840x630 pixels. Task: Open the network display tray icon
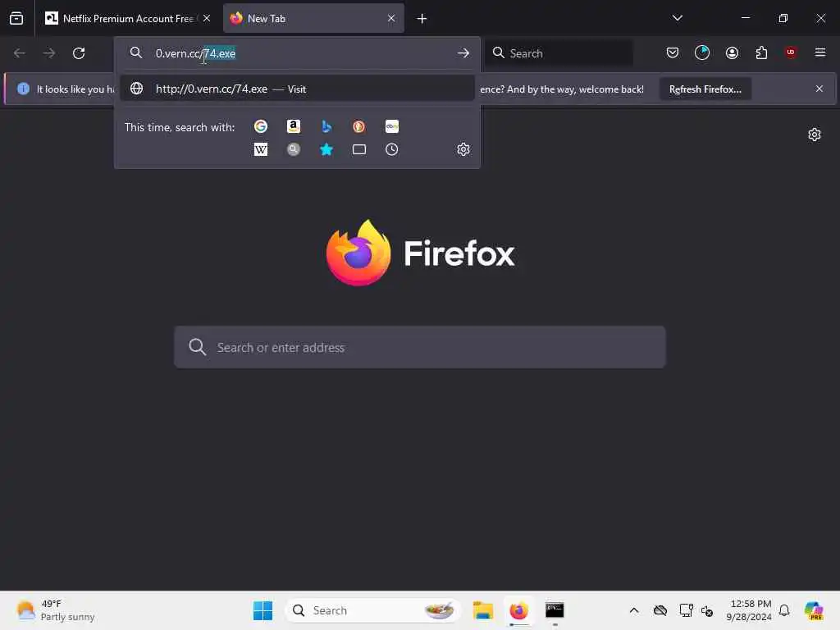click(686, 610)
